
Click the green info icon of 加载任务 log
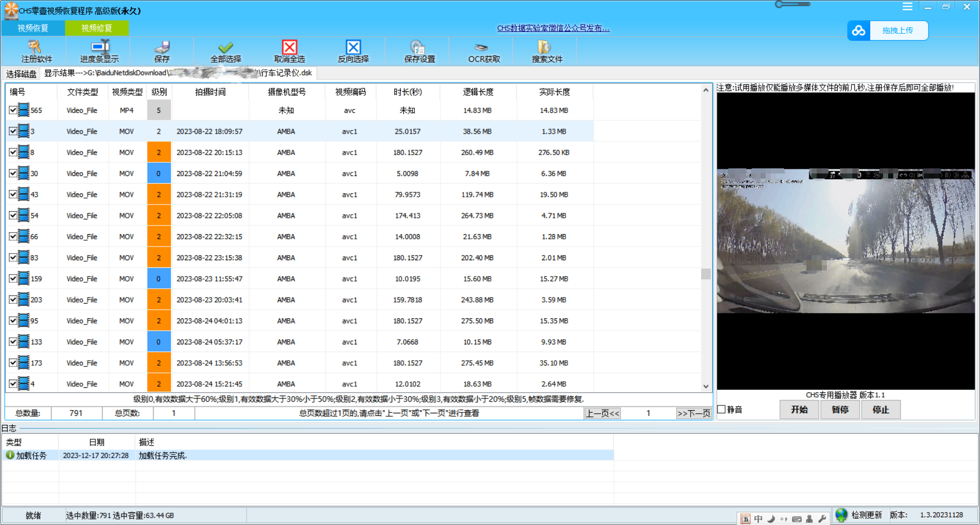[x=10, y=455]
